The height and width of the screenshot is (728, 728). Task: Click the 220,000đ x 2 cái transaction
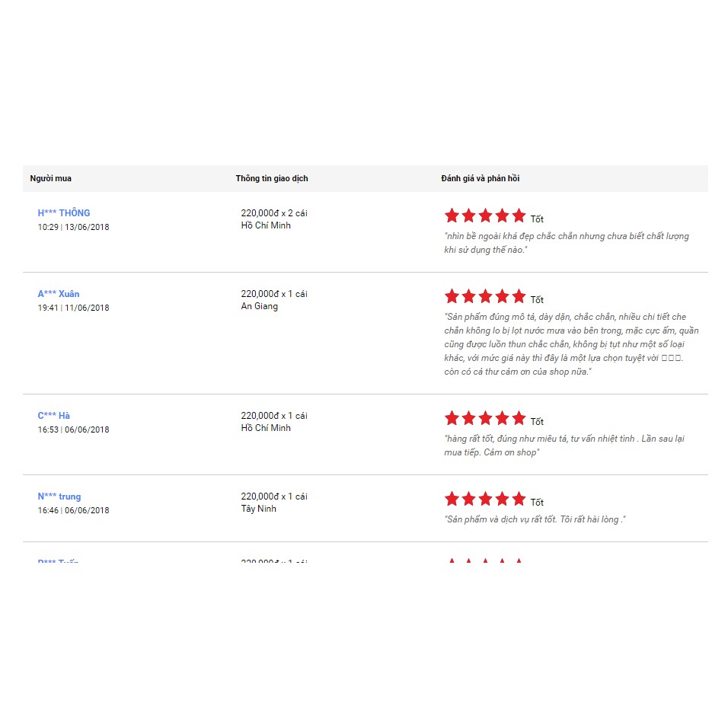coord(274,213)
